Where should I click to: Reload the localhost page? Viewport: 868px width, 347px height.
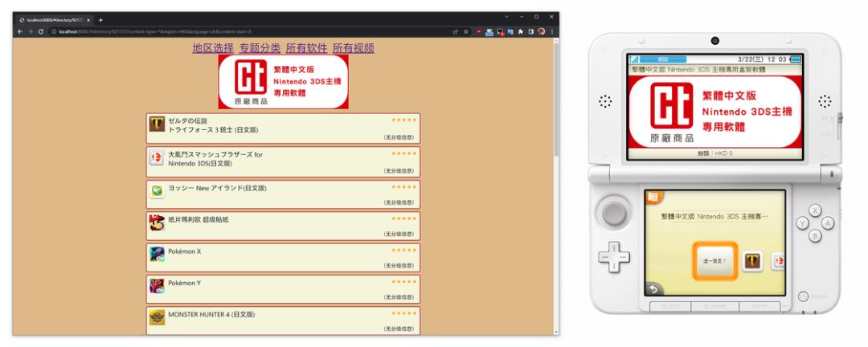coord(41,31)
